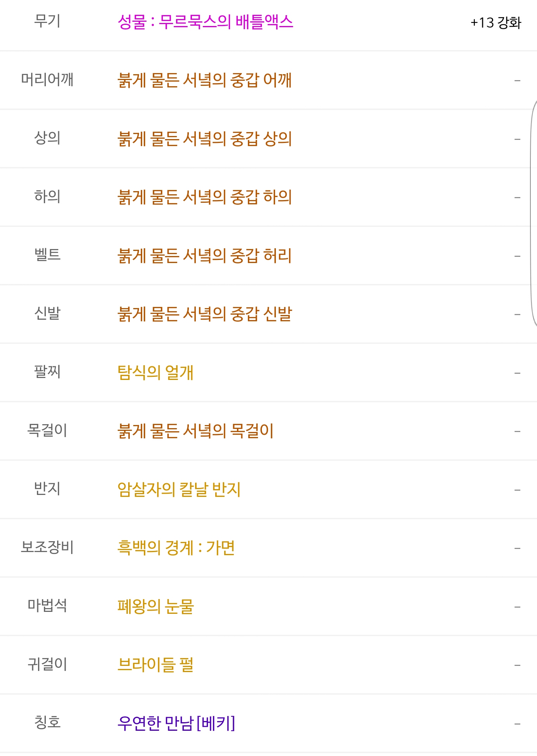Click the scrollbar handle on right edge
The height and width of the screenshot is (756, 537).
[534, 214]
